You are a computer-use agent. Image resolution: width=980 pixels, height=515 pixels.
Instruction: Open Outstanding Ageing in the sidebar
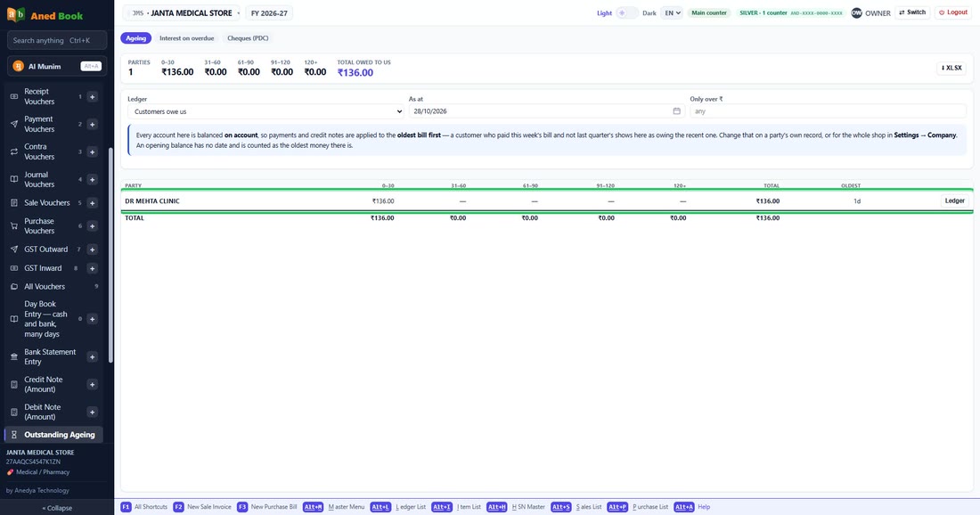[53, 435]
